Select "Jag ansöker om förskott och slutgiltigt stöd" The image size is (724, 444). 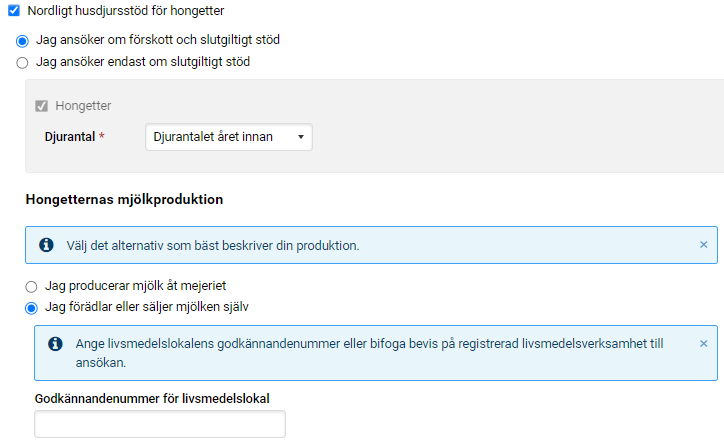click(x=22, y=41)
